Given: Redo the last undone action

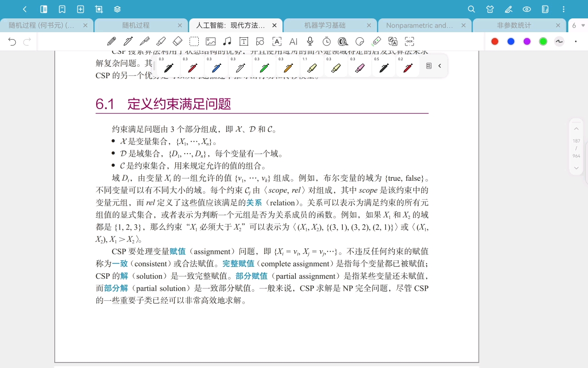Looking at the screenshot, I should pos(27,42).
